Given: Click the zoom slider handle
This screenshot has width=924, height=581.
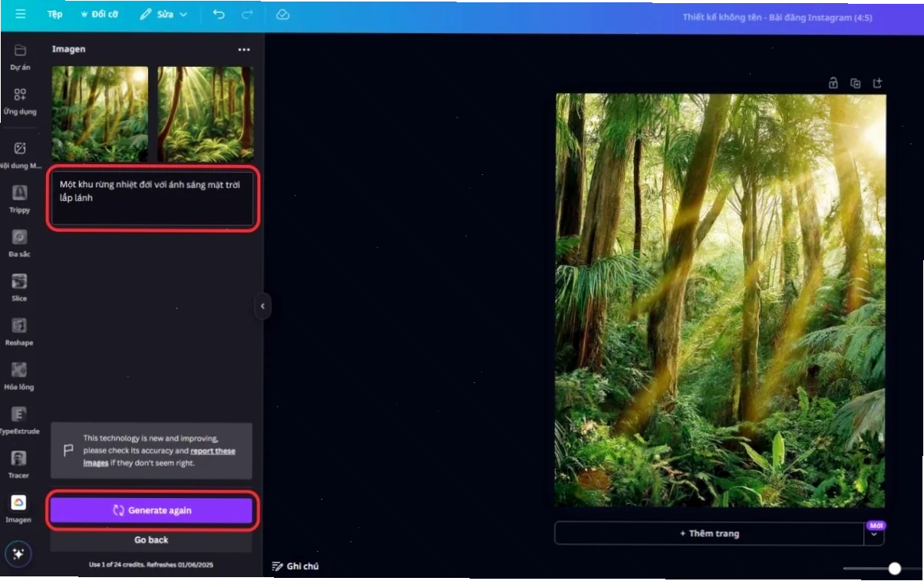Looking at the screenshot, I should (x=894, y=569).
